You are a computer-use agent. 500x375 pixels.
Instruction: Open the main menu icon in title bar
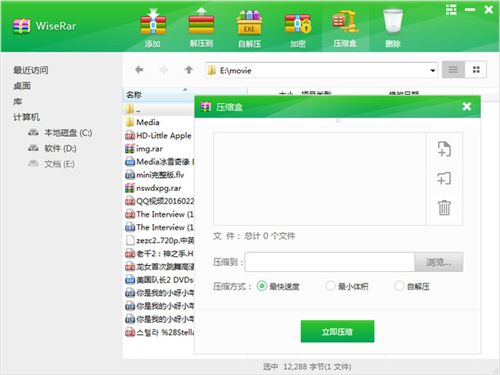[451, 10]
